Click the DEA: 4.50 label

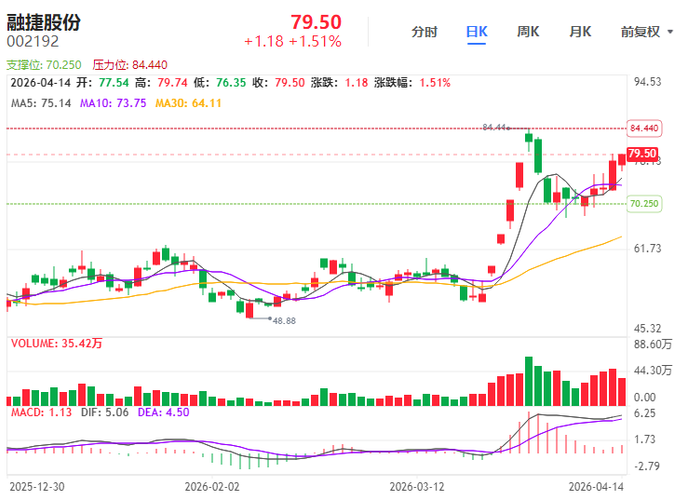coord(163,412)
